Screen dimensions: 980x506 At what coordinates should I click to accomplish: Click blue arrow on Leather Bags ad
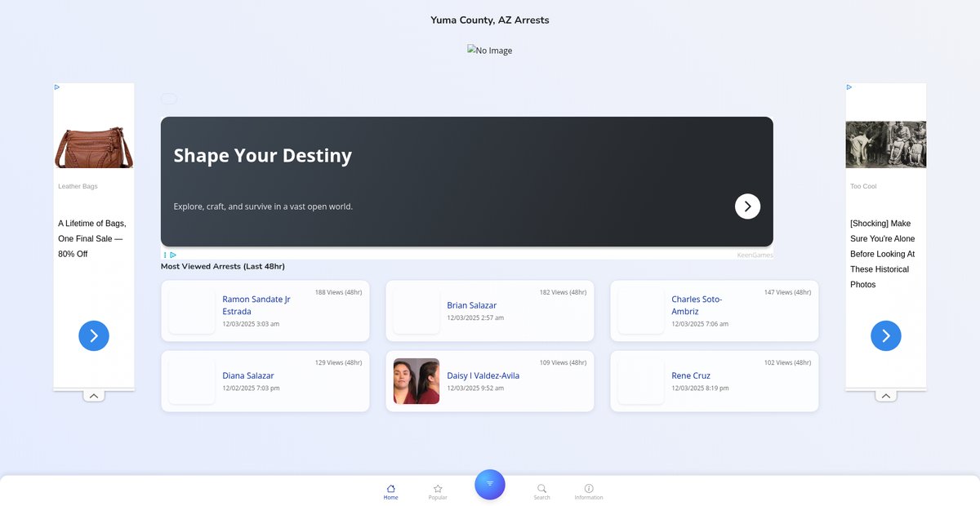pyautogui.click(x=94, y=335)
